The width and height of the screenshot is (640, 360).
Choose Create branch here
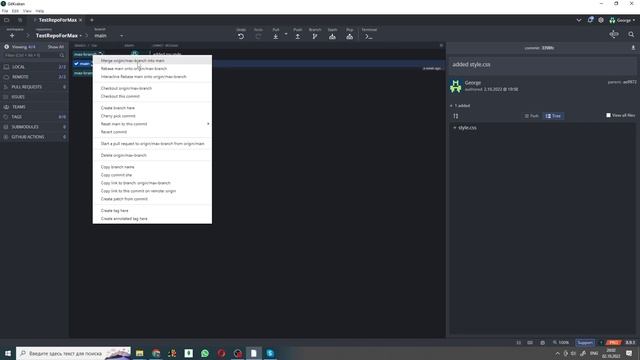coord(152,108)
